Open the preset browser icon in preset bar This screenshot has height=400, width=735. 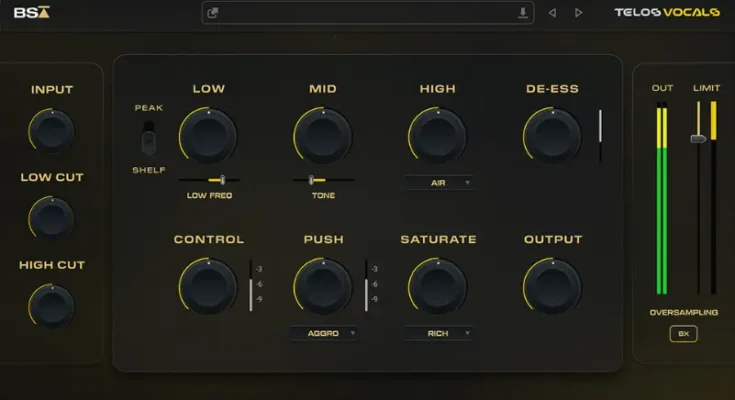pos(214,13)
